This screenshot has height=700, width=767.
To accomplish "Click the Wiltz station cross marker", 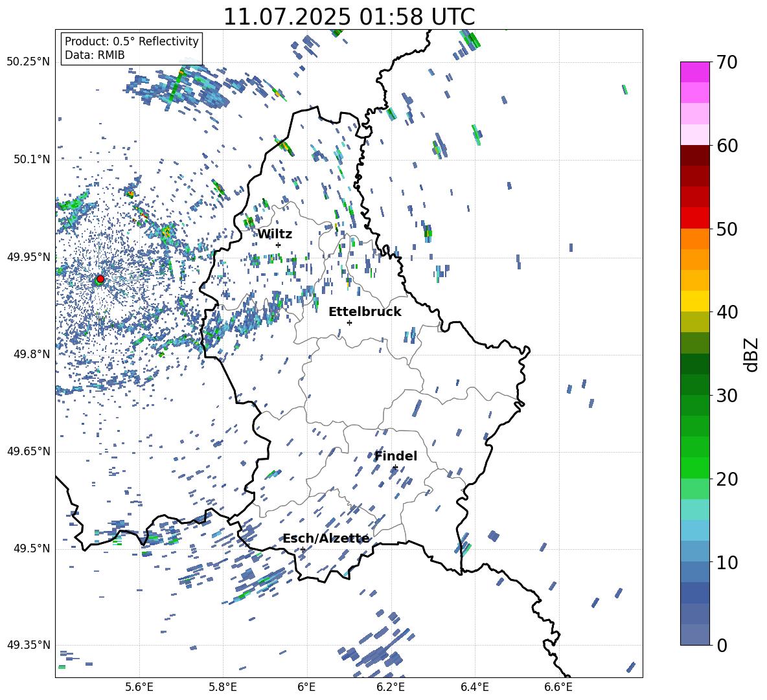I will [x=278, y=245].
